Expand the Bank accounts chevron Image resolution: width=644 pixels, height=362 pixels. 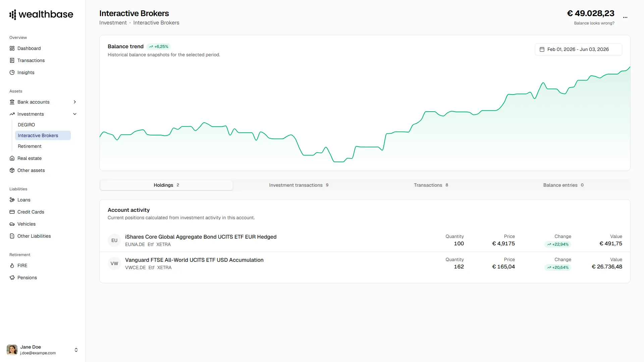[x=75, y=102]
